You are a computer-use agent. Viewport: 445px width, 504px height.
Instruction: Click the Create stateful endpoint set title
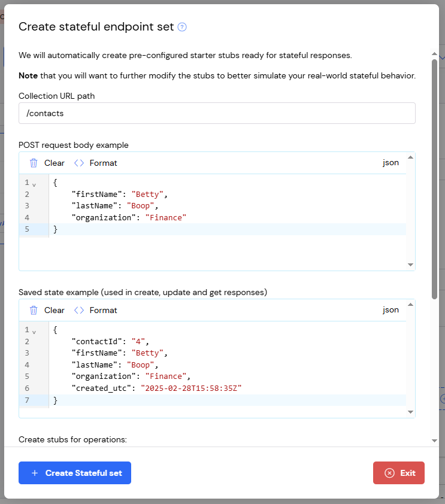(96, 27)
